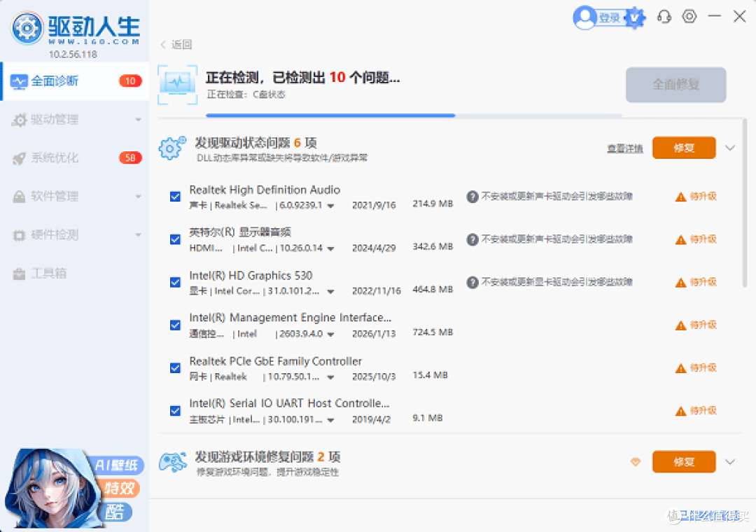Open the user avatar login icon
The image size is (756, 532).
click(x=584, y=17)
